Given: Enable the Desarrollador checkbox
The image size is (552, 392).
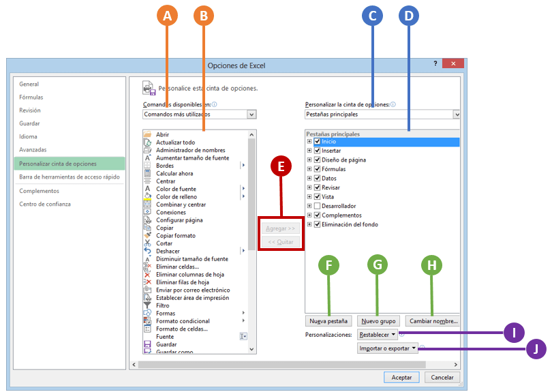Looking at the screenshot, I should (x=317, y=206).
